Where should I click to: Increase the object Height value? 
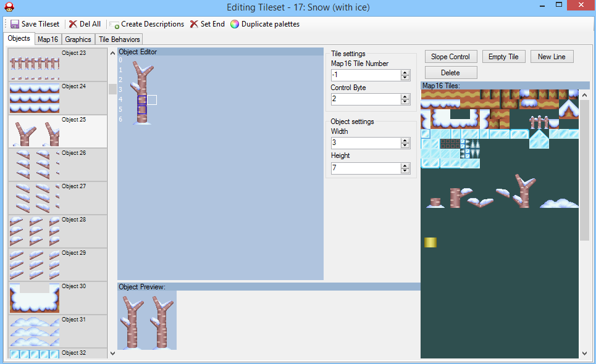coord(405,165)
